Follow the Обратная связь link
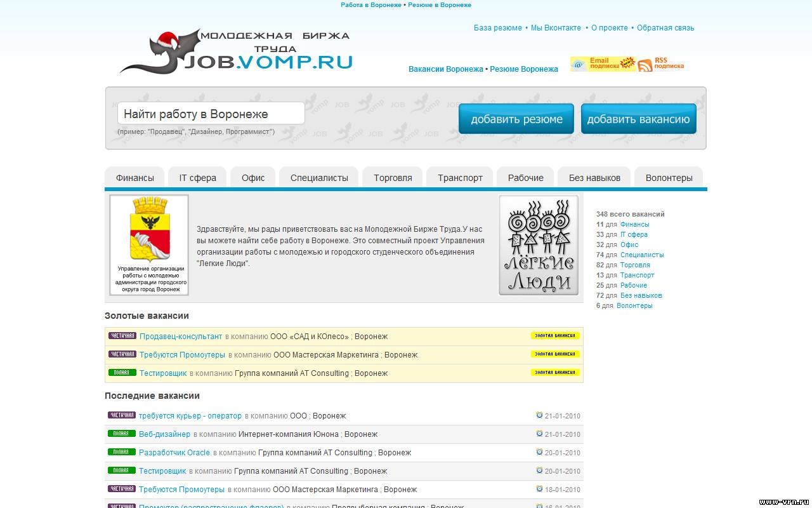Image resolution: width=812 pixels, height=508 pixels. (x=665, y=28)
